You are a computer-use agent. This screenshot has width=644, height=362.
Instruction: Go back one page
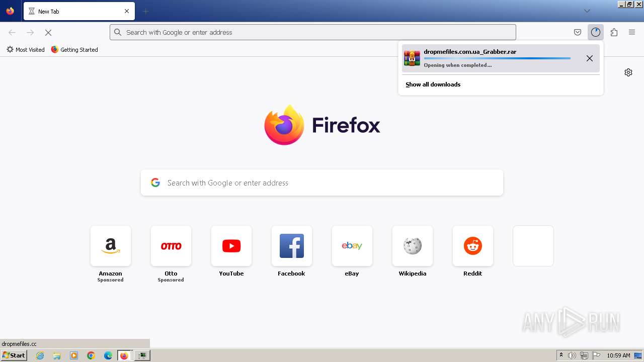point(12,32)
